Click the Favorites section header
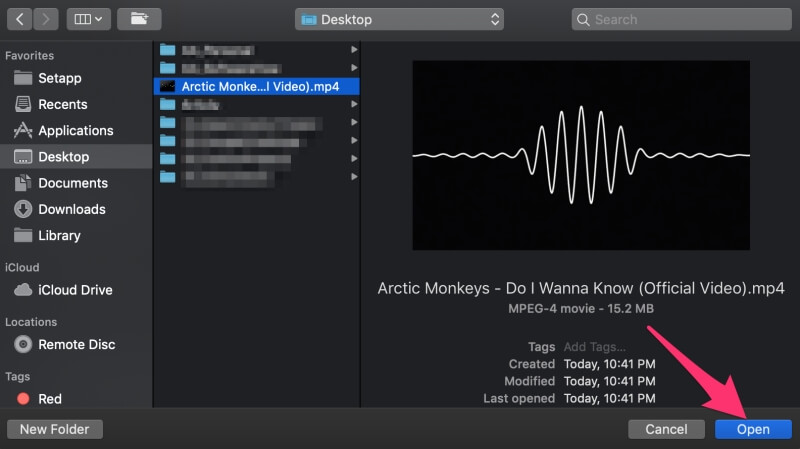 (x=30, y=56)
